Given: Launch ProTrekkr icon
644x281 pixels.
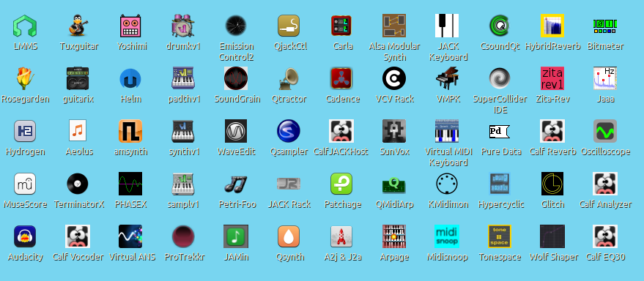Looking at the screenshot, I should pyautogui.click(x=182, y=236).
